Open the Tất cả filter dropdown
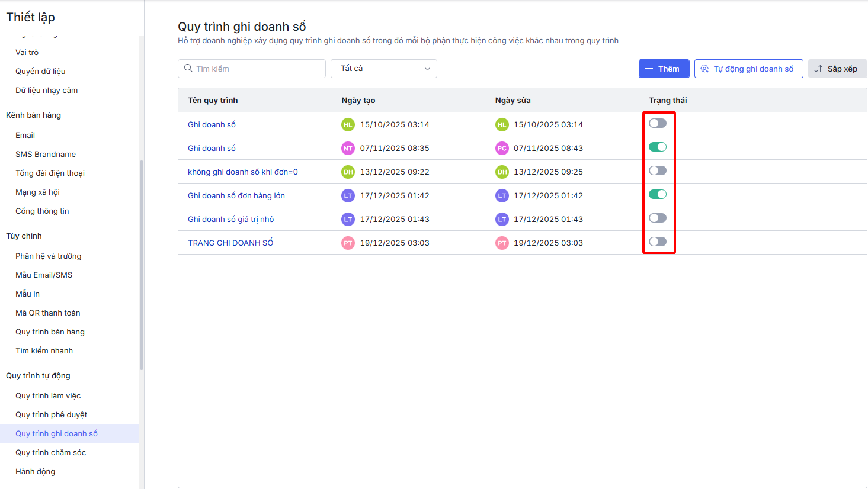868x489 pixels. 383,69
